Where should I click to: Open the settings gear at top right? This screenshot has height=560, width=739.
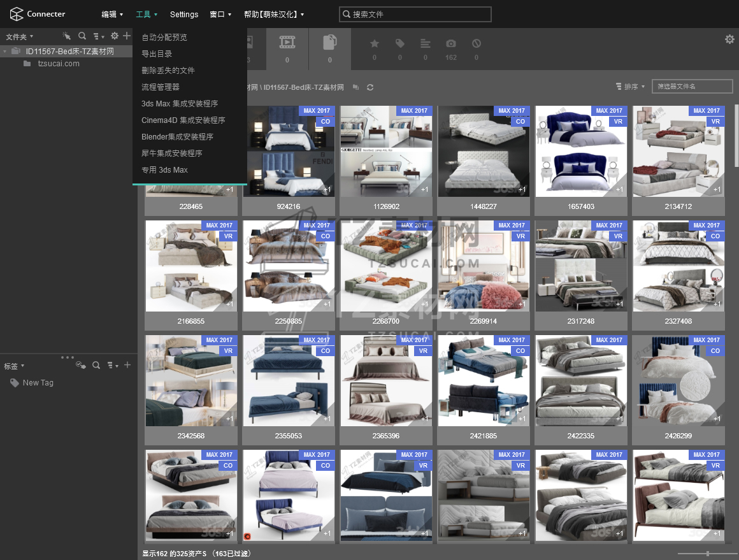click(729, 39)
